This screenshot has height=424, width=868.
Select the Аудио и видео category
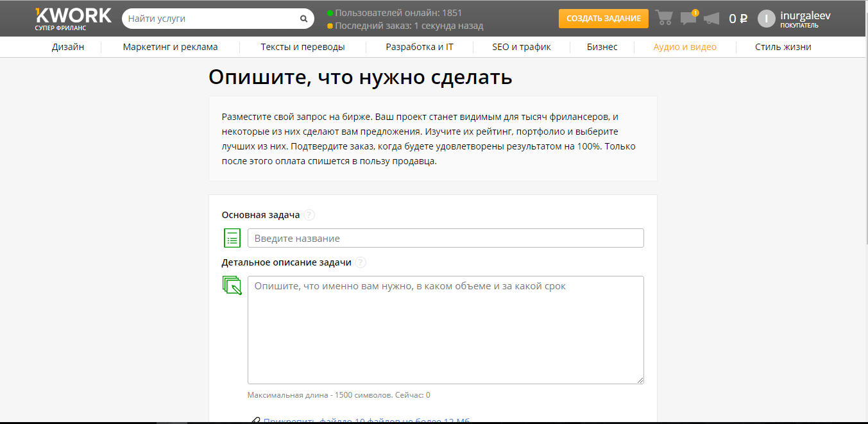pos(685,47)
